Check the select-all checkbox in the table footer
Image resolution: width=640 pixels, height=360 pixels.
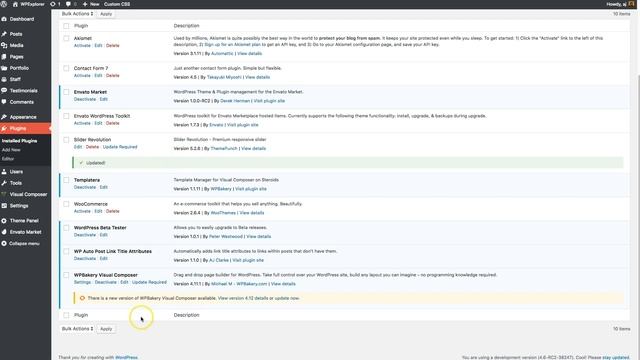point(66,315)
